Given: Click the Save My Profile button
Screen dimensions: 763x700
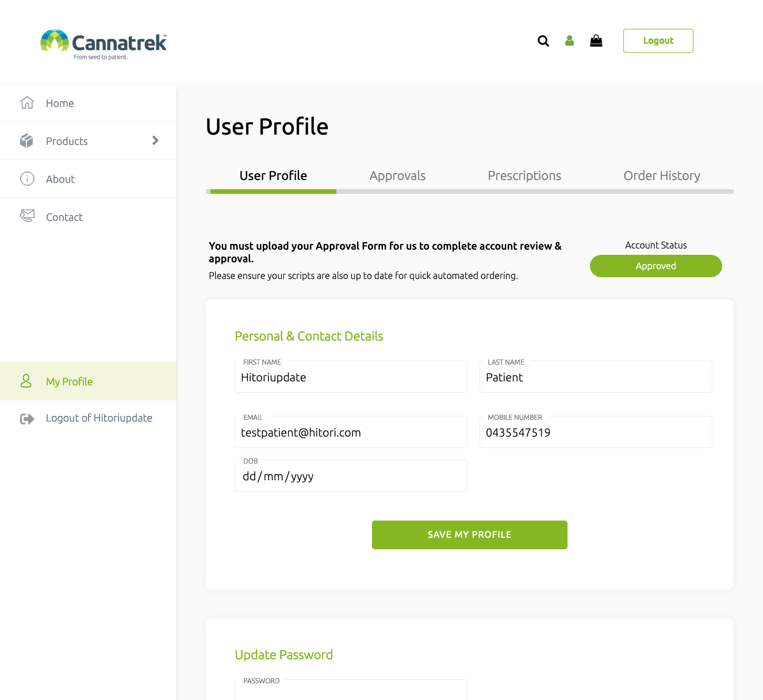Looking at the screenshot, I should coord(470,535).
